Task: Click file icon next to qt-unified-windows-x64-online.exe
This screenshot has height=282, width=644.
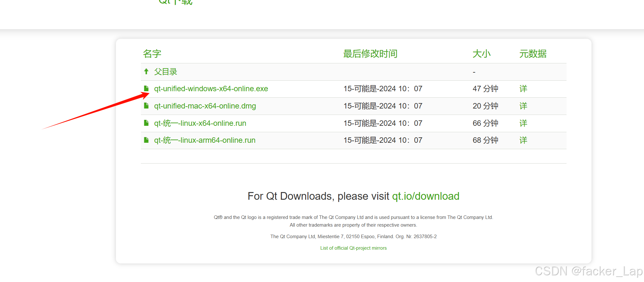Action: (x=146, y=88)
